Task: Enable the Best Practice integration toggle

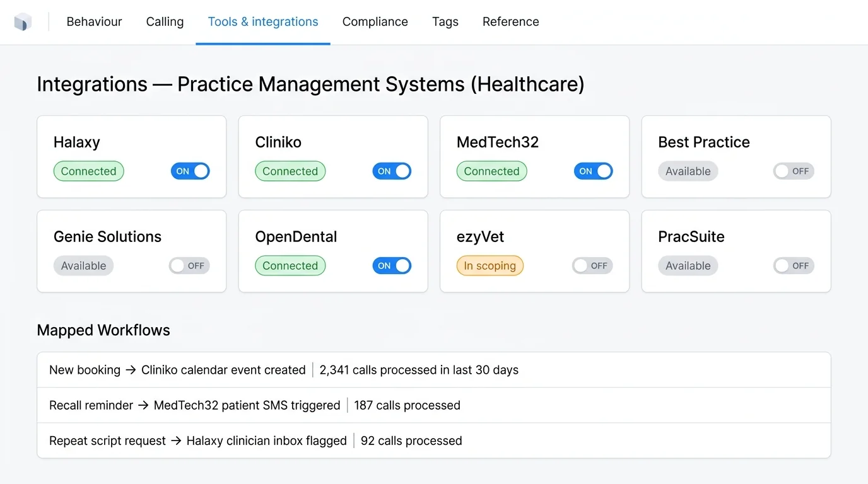Action: point(794,171)
